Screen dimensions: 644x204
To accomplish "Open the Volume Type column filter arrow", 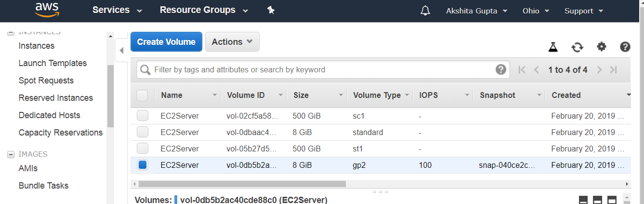I will [x=407, y=95].
